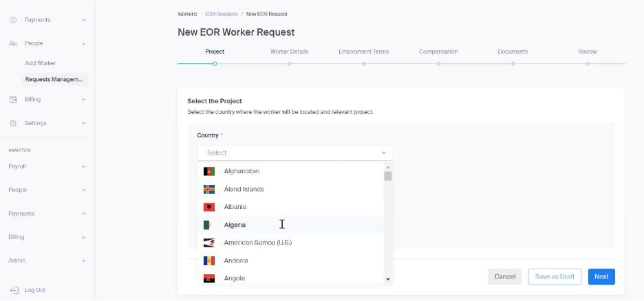This screenshot has height=301, width=644.
Task: Click the Compensation progress dot
Action: click(439, 64)
